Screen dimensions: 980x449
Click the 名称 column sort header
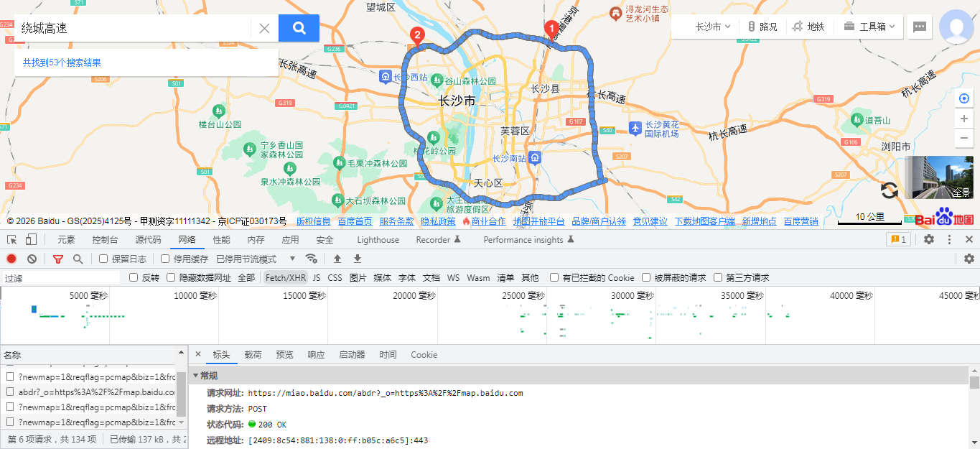pos(92,355)
